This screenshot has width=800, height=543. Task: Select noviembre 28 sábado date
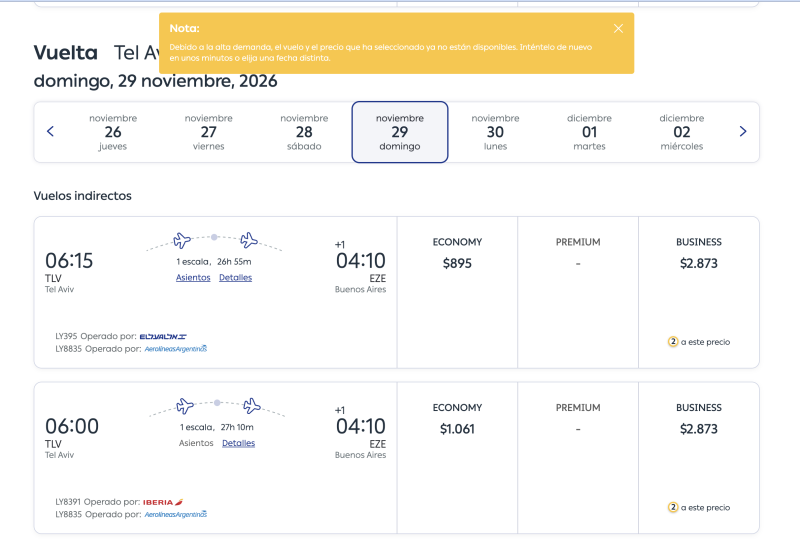pos(304,132)
